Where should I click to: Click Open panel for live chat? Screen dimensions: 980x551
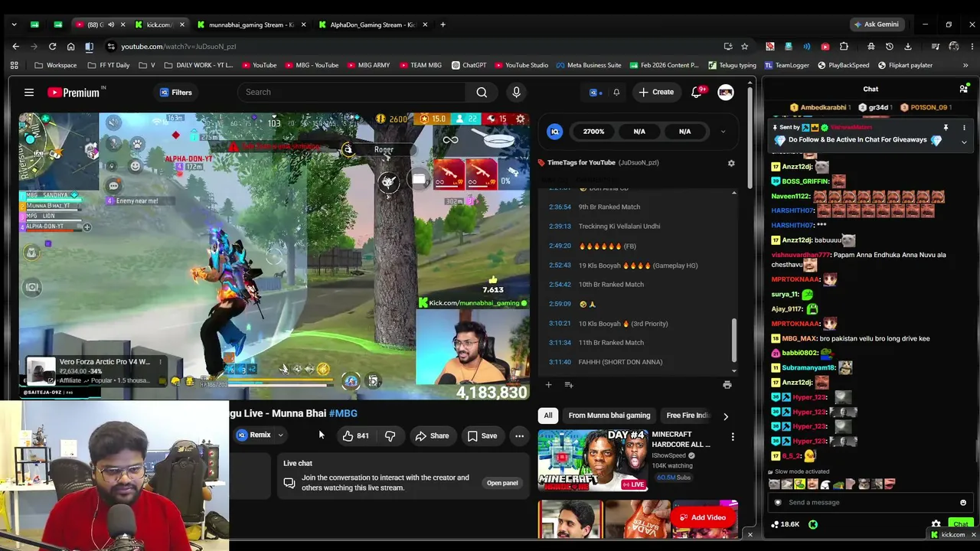coord(502,483)
